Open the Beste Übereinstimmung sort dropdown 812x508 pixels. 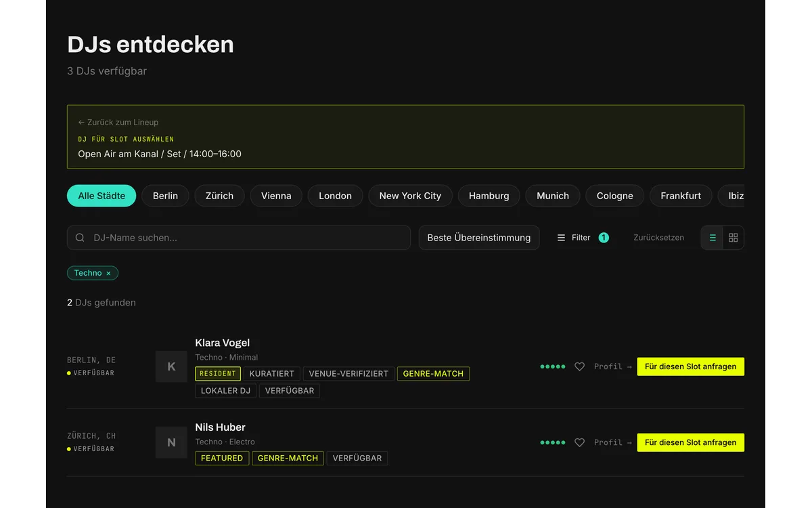(479, 238)
